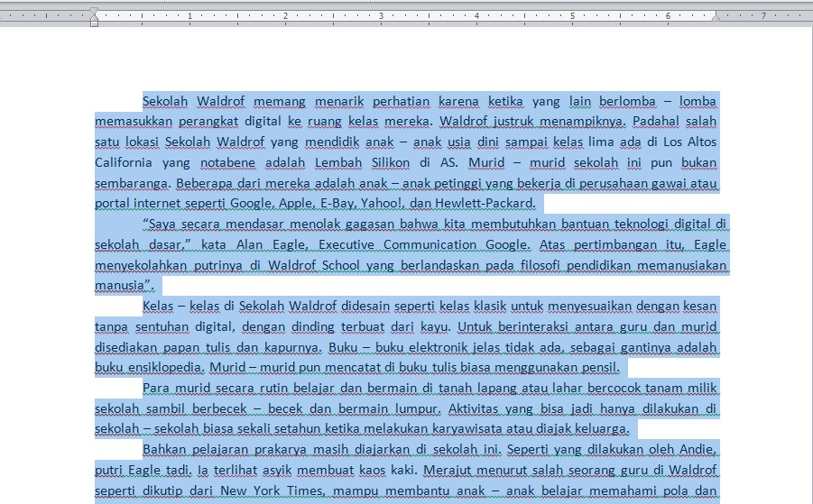Click the First Line Indent marker on ruler
The width and height of the screenshot is (813, 504).
[94, 11]
